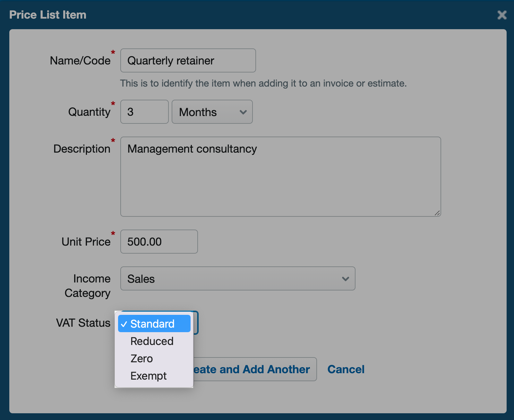Choose Zero VAT status option
The image size is (514, 420).
154,358
